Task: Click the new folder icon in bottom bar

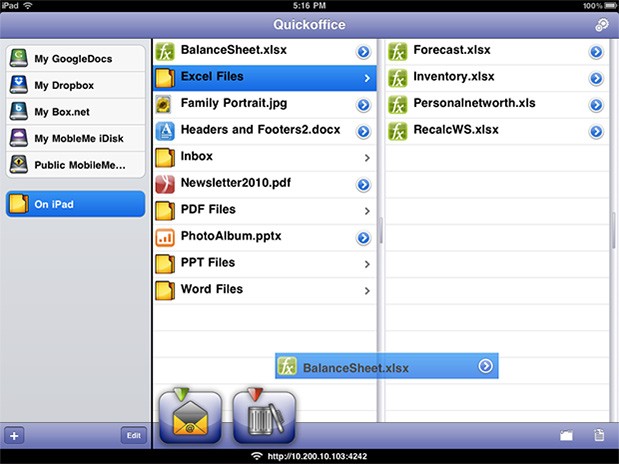Action: pos(566,435)
